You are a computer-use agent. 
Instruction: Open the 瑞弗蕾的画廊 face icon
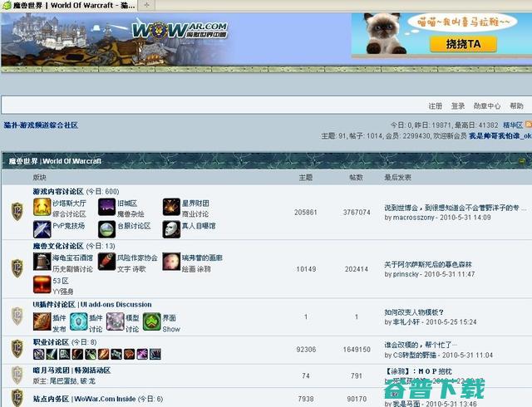tap(171, 262)
